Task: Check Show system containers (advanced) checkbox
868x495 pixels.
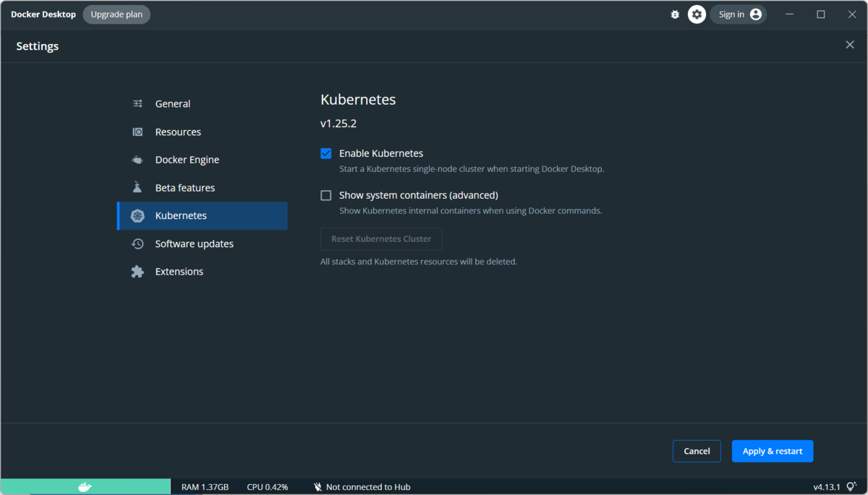Action: (x=326, y=195)
